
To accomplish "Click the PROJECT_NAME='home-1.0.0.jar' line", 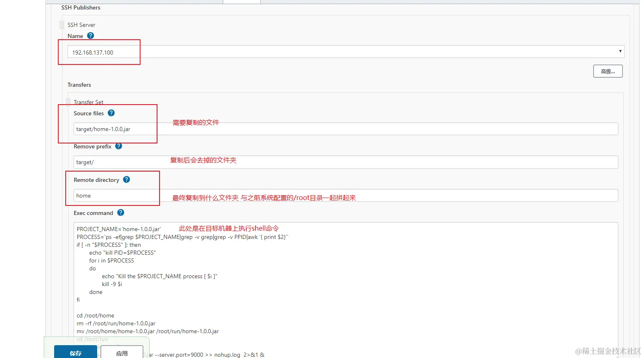I will click(119, 229).
